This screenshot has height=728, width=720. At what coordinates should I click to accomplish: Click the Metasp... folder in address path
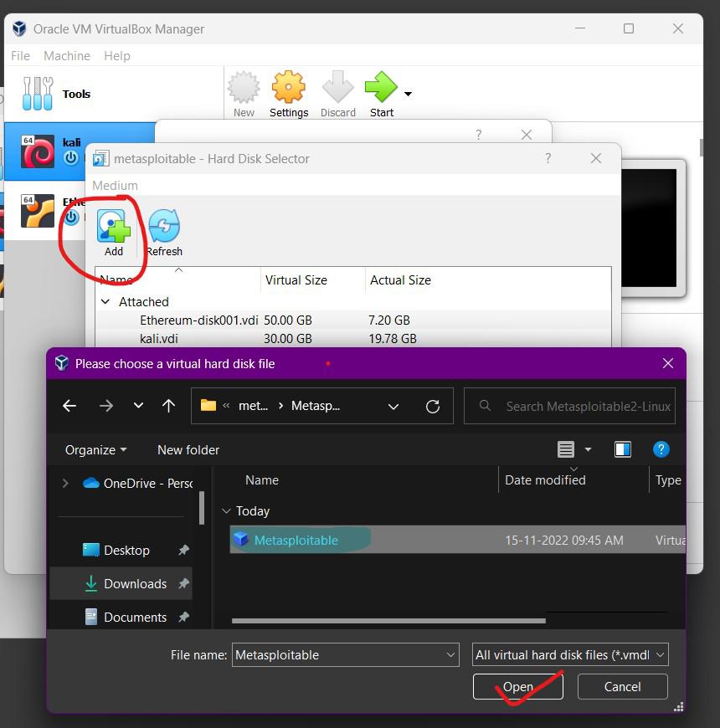coord(316,406)
